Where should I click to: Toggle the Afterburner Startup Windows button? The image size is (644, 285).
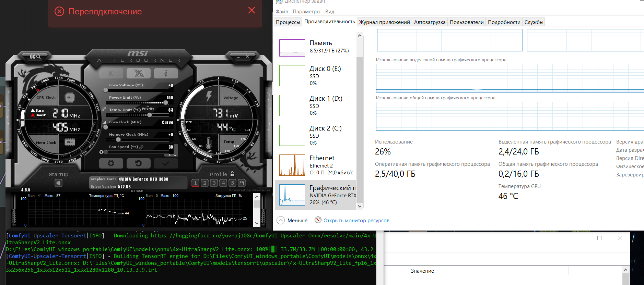pos(58,183)
